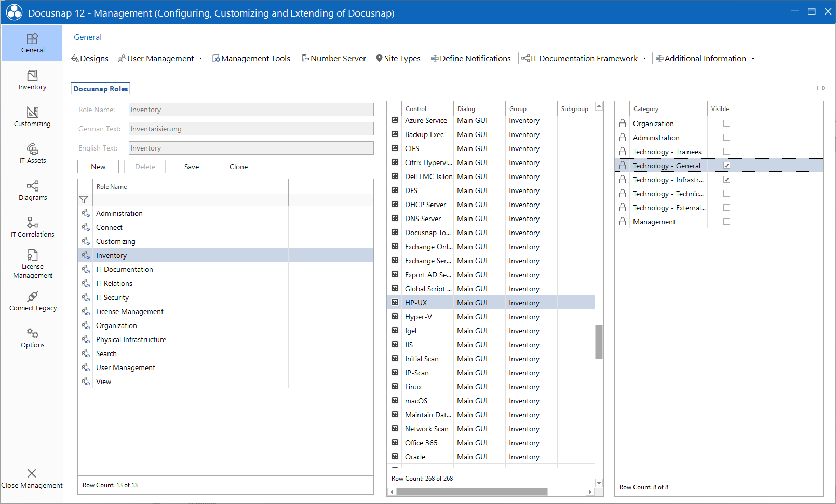Click the controls list scroll-down arrow
Viewport: 836px width, 504px height.
(599, 483)
